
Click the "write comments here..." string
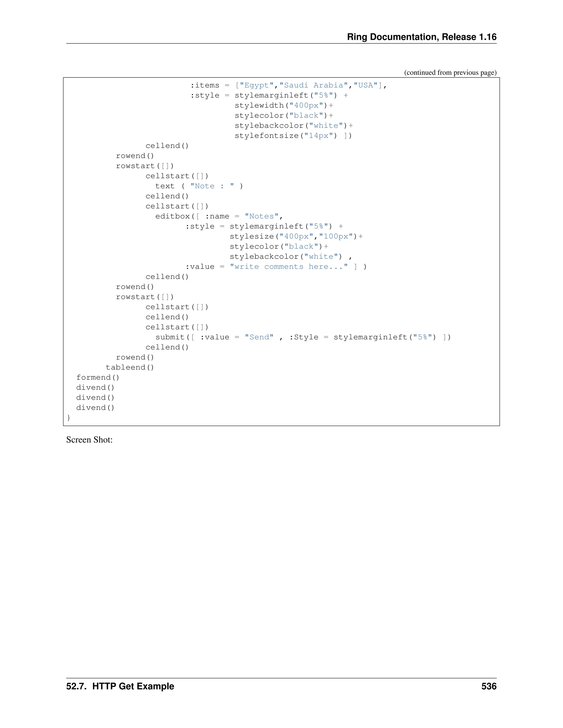pyautogui.click(x=288, y=267)
